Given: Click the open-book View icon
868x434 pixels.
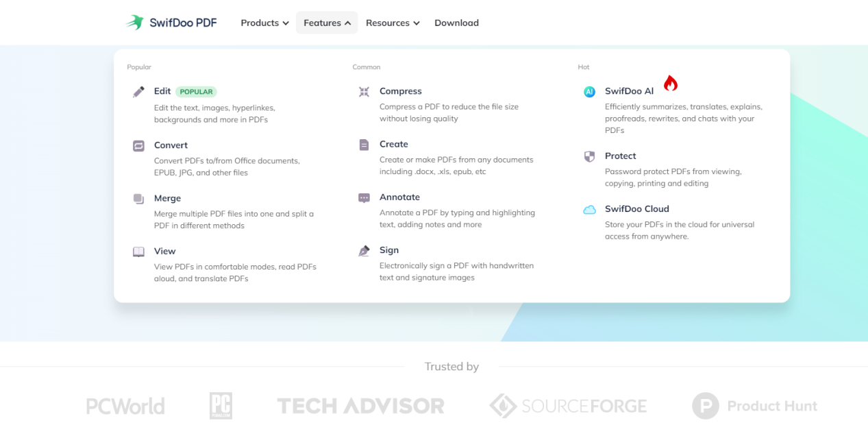Looking at the screenshot, I should pos(138,252).
